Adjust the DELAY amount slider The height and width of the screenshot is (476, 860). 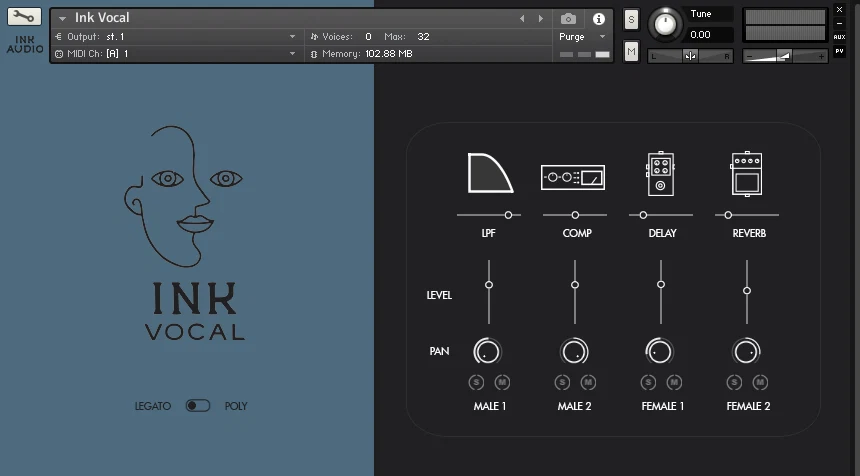point(661,215)
